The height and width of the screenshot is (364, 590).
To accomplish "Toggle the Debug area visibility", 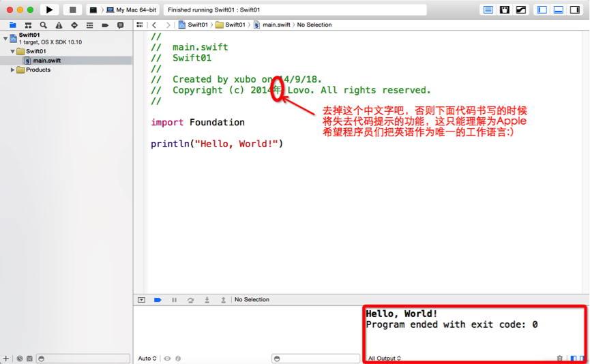I will click(x=559, y=10).
